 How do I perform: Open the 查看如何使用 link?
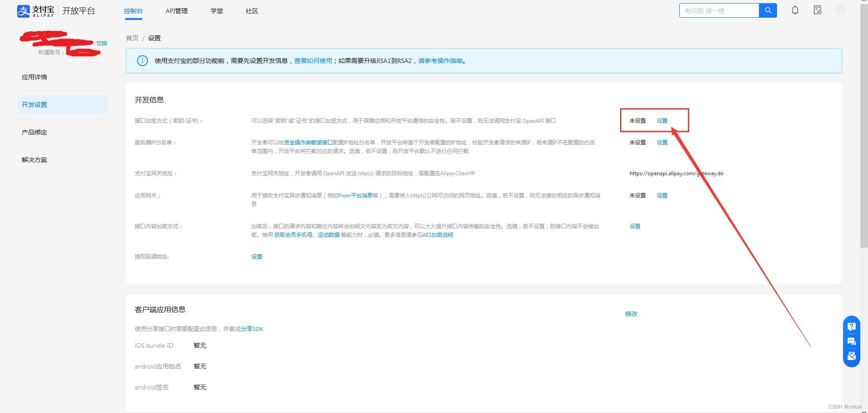[x=313, y=61]
